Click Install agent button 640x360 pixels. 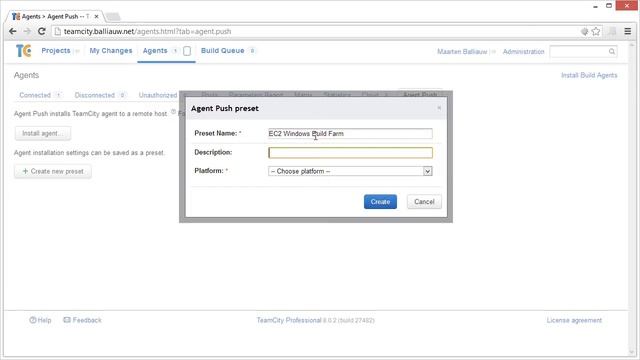pos(43,133)
